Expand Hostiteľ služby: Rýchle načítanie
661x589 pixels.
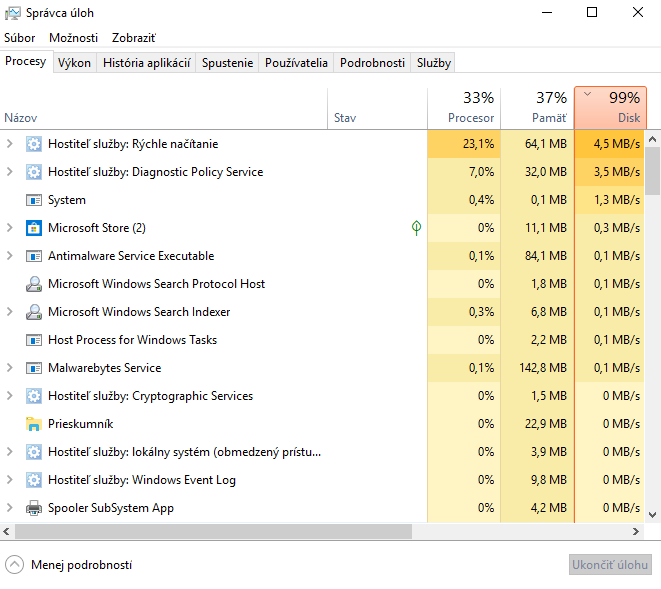click(9, 144)
